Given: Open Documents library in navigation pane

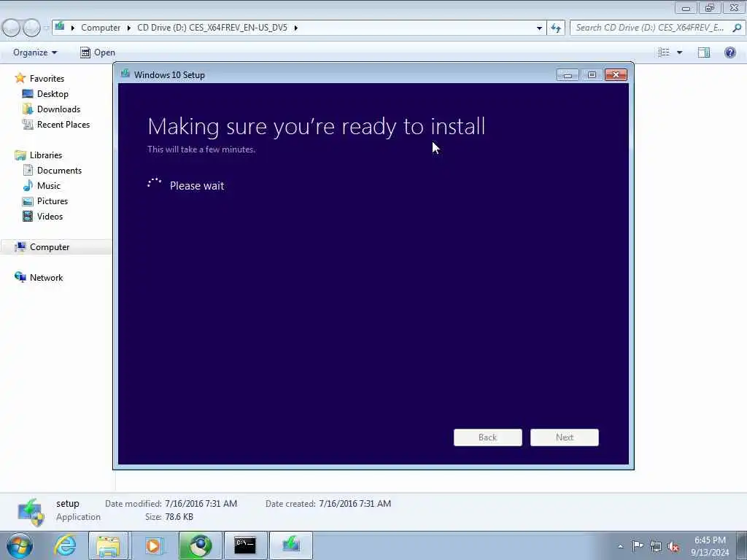Looking at the screenshot, I should (x=59, y=171).
